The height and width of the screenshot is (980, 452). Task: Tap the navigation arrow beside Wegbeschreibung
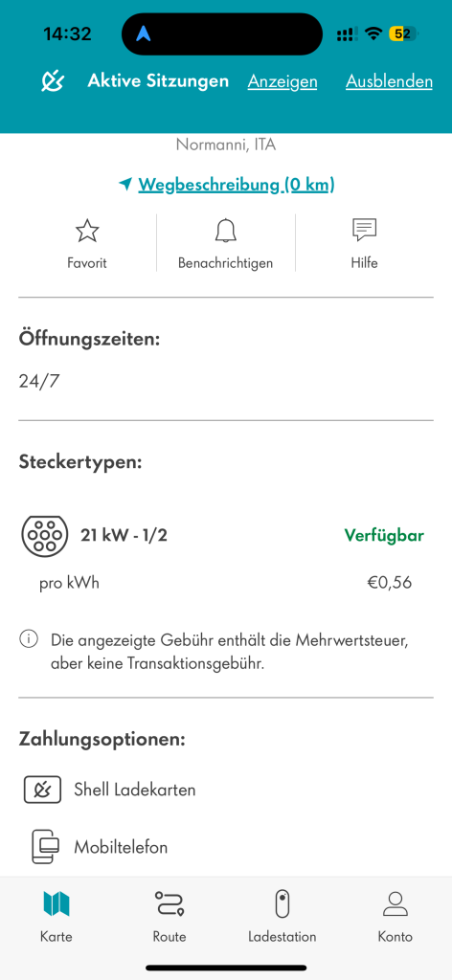coord(125,185)
